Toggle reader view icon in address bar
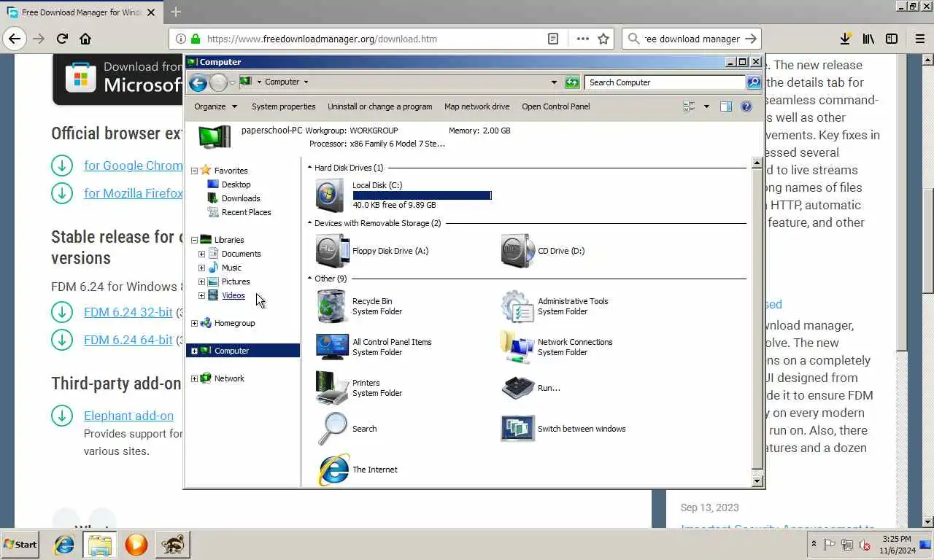The image size is (934, 560). 553,39
